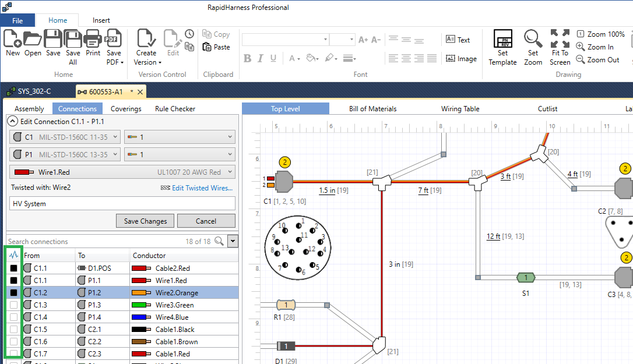Paste from clipboard
Image resolution: width=633 pixels, height=364 pixels.
216,47
